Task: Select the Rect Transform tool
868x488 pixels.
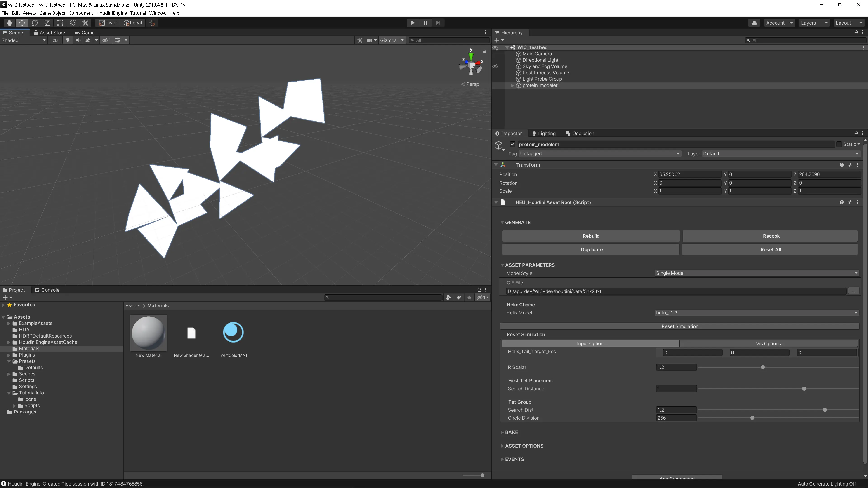Action: [60, 23]
